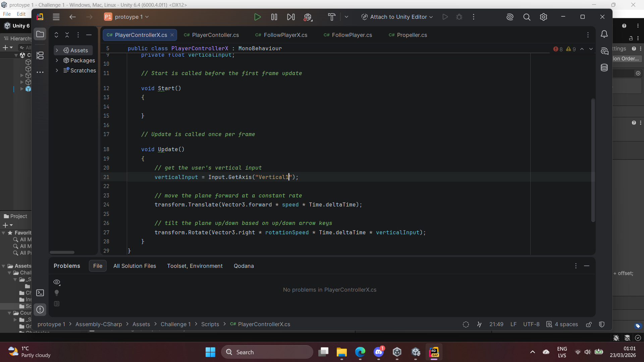Pause the Unity editor with pause icon
This screenshot has width=644, height=362.
(274, 17)
